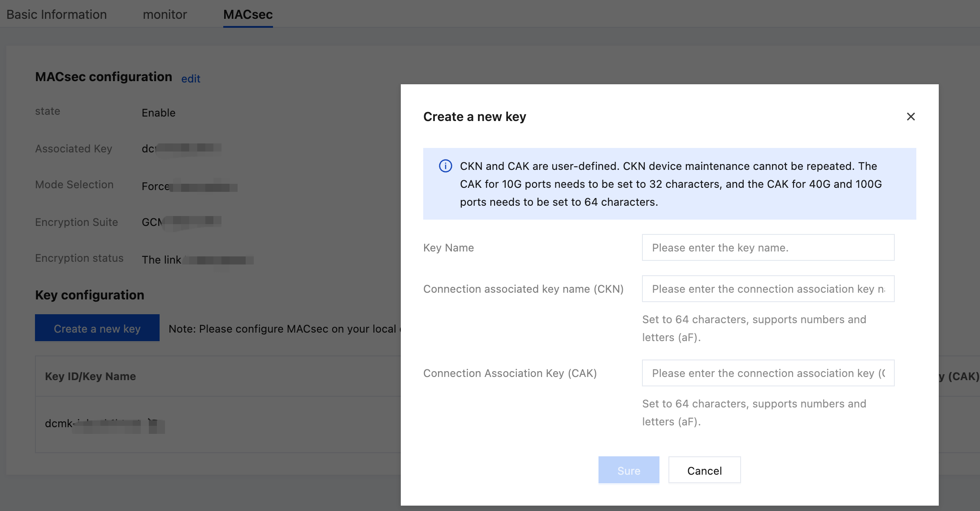Click the Key configuration heading
This screenshot has width=980, height=511.
(90, 295)
